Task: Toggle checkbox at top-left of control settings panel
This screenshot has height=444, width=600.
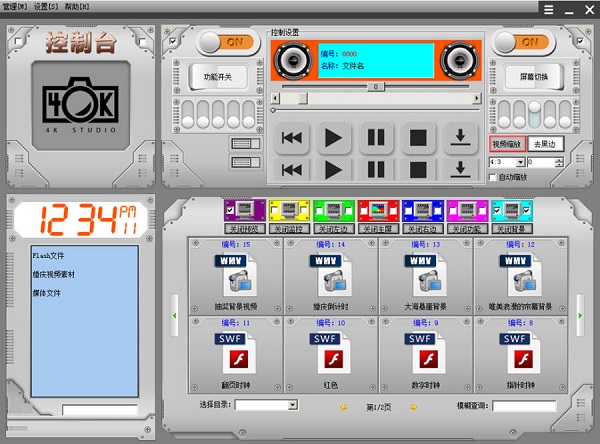Action: pos(173,41)
